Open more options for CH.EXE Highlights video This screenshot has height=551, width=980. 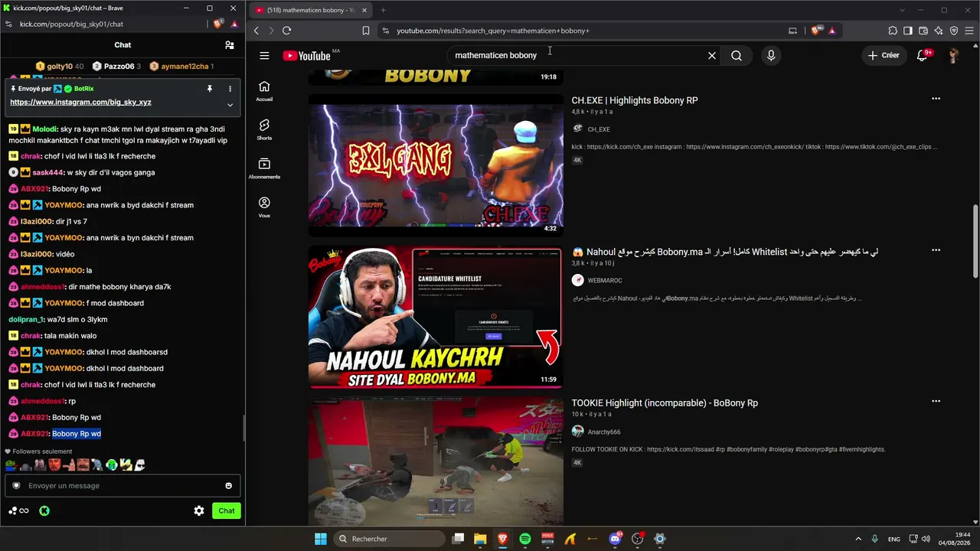pyautogui.click(x=936, y=99)
